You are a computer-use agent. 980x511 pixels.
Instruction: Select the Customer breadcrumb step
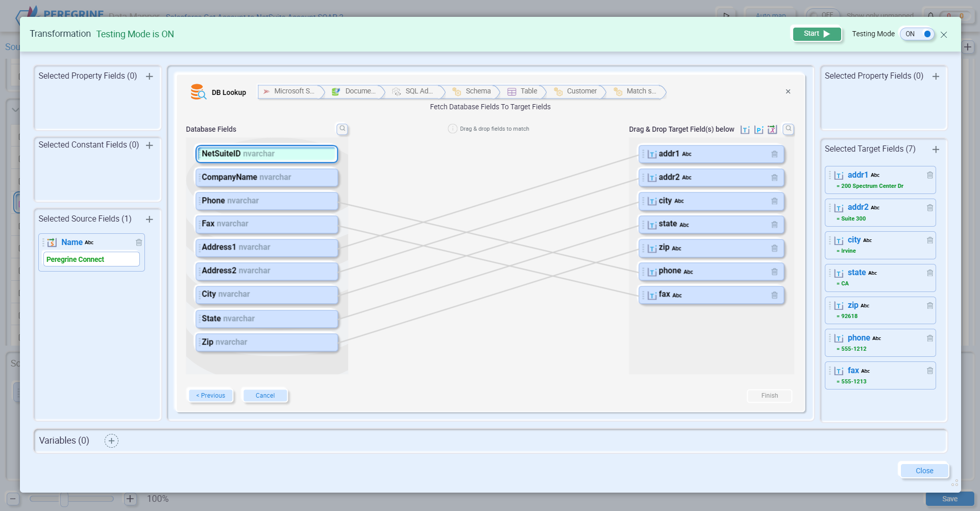pyautogui.click(x=576, y=91)
